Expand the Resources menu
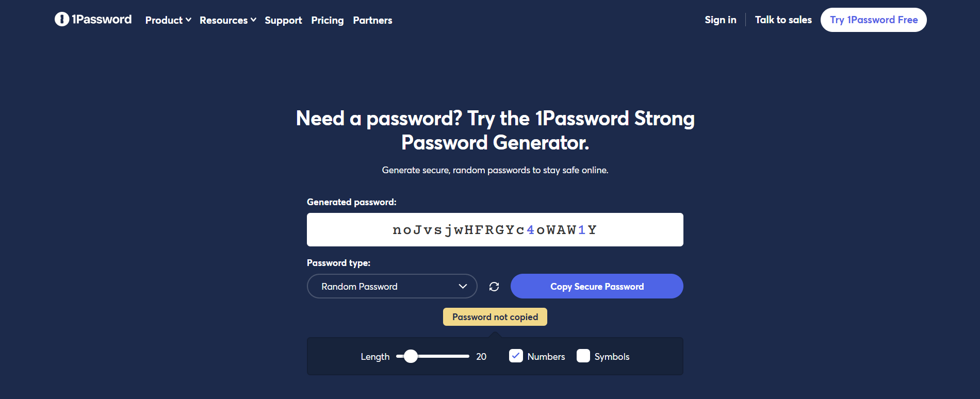 coord(224,20)
